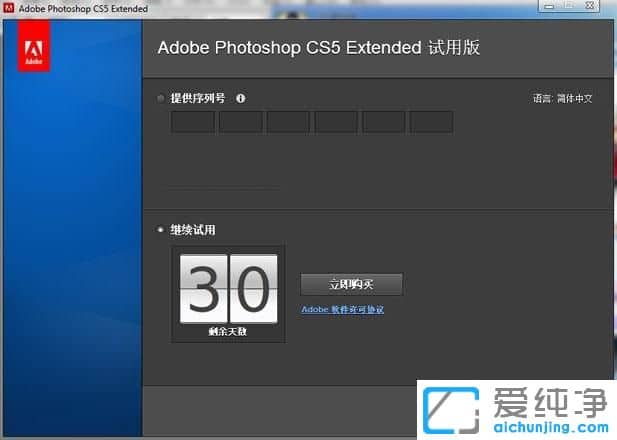The width and height of the screenshot is (617, 440).
Task: Click the 立即购买 button
Action: (351, 284)
